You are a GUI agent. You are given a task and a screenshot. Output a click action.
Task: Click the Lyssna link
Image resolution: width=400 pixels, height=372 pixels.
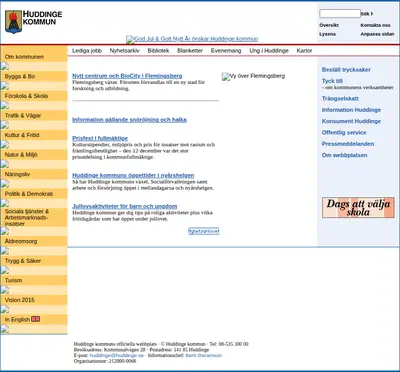coord(328,34)
